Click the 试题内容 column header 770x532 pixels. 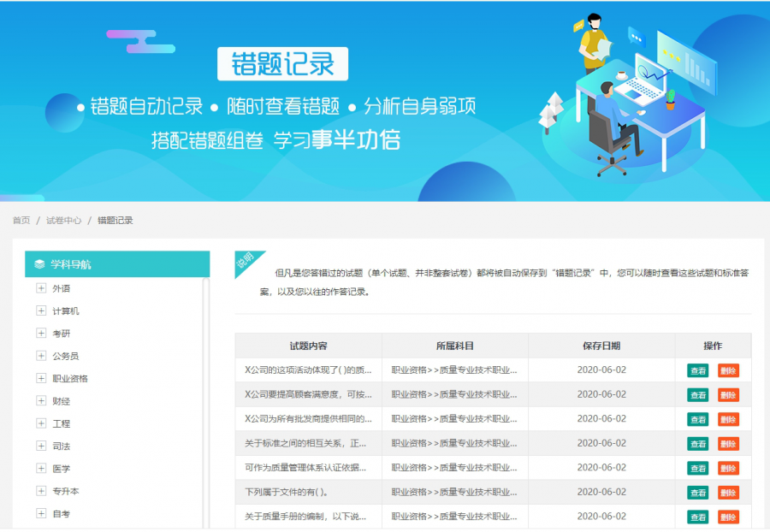(x=308, y=346)
